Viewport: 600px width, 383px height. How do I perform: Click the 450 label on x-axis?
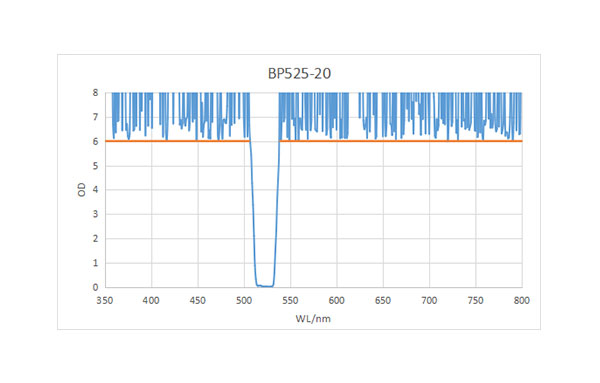click(x=197, y=301)
